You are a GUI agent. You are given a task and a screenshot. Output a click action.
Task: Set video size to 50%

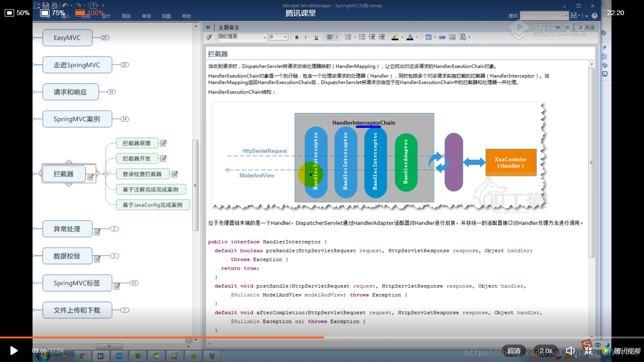pos(17,13)
